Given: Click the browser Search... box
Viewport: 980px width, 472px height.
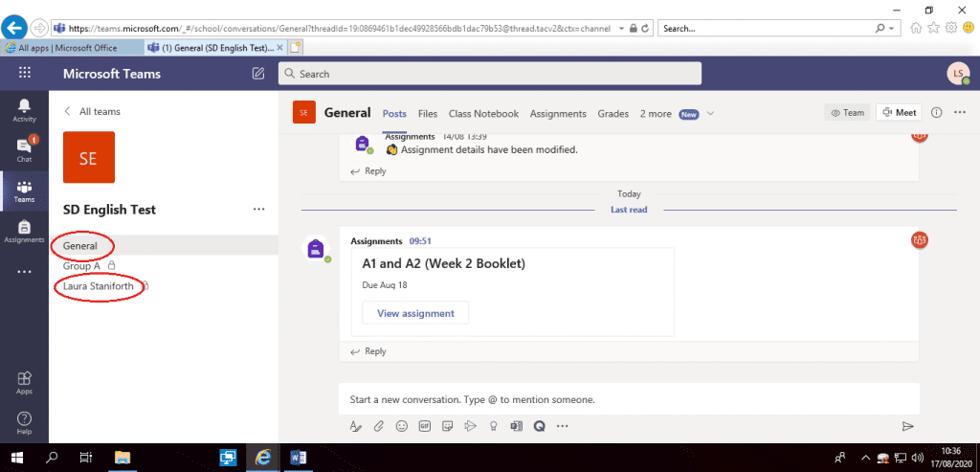Looking at the screenshot, I should coord(768,28).
